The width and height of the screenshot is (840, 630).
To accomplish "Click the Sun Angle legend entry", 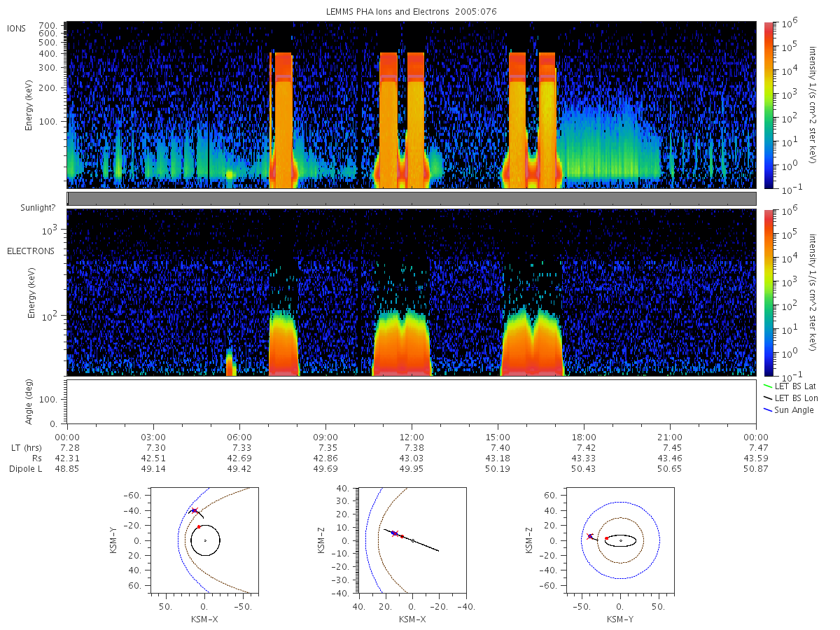I will [x=788, y=409].
